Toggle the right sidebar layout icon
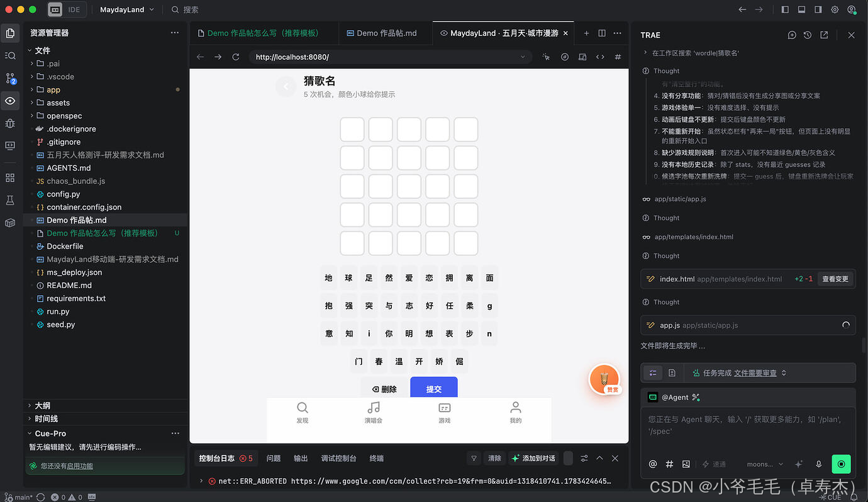Image resolution: width=868 pixels, height=502 pixels. pyautogui.click(x=818, y=9)
